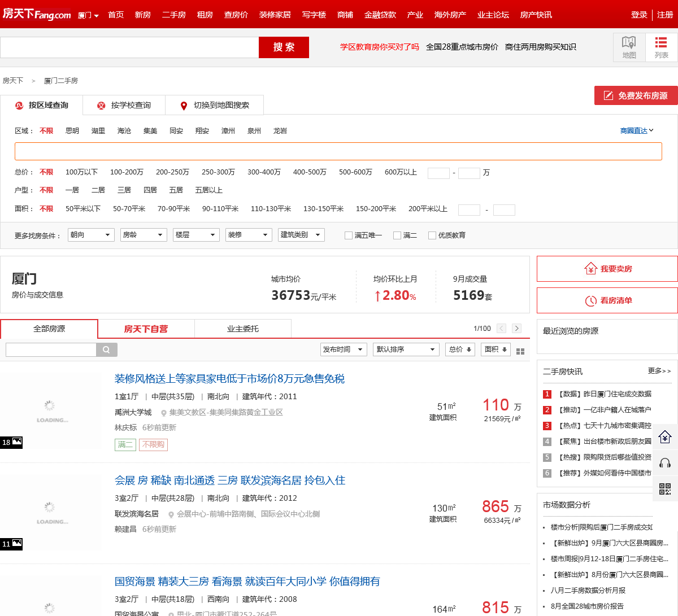Click 注册 link
678x616 pixels.
665,15
